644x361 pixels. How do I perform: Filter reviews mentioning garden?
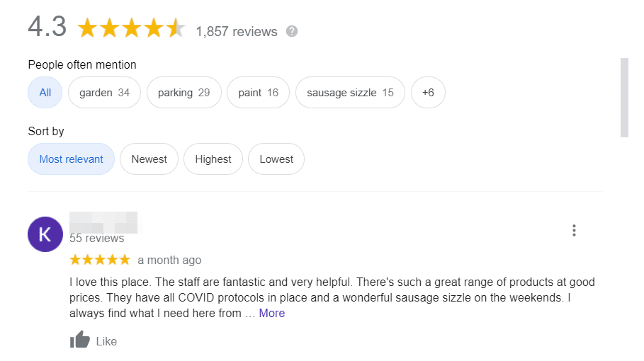tap(104, 93)
